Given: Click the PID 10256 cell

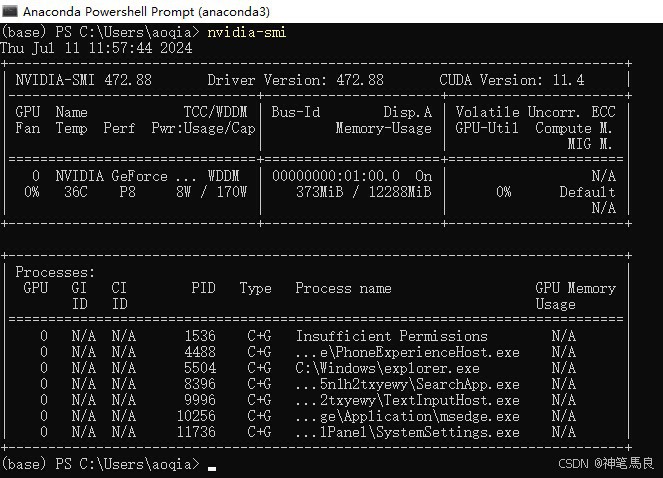Looking at the screenshot, I should click(x=196, y=416).
